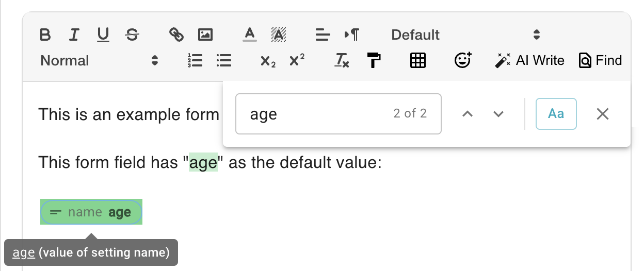
Task: Open the text color picker
Action: click(250, 35)
